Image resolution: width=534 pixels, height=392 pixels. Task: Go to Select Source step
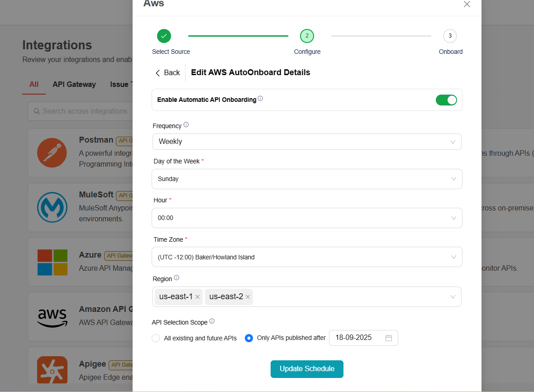(x=164, y=36)
